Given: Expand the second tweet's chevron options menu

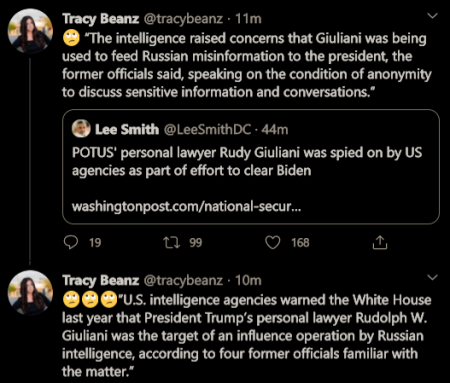Looking at the screenshot, I should coord(432,277).
